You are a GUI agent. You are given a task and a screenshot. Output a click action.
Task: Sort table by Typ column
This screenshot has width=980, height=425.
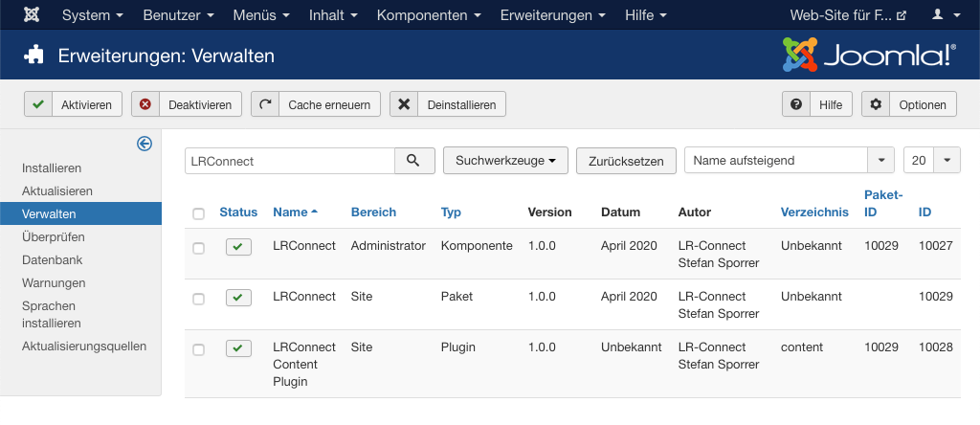point(452,212)
